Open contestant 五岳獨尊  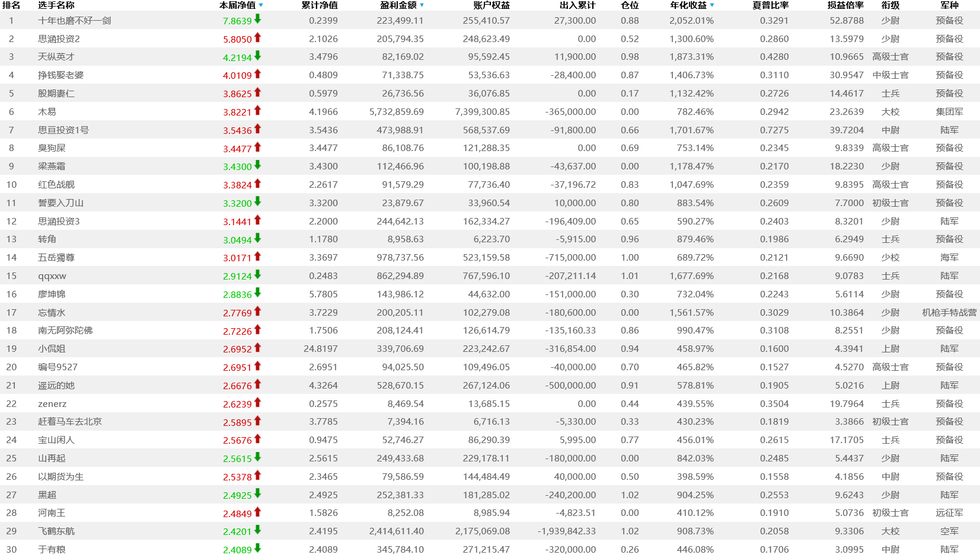pos(56,258)
